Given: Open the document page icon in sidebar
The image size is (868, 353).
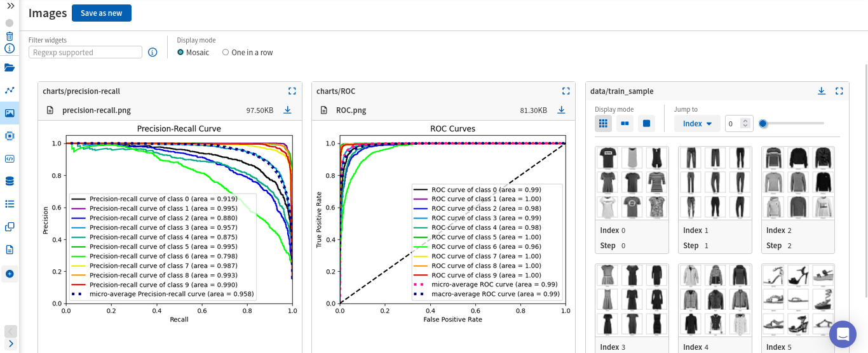Looking at the screenshot, I should (10, 250).
